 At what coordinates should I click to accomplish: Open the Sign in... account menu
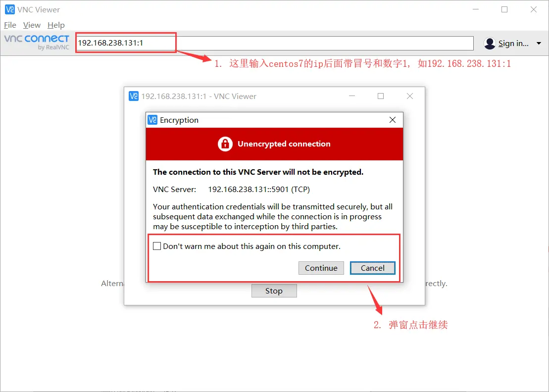pyautogui.click(x=513, y=44)
